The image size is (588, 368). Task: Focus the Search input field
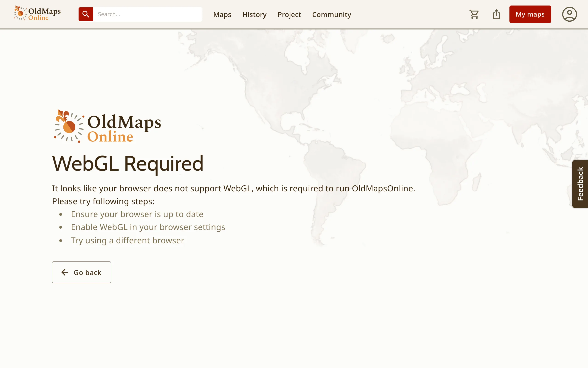(x=147, y=14)
